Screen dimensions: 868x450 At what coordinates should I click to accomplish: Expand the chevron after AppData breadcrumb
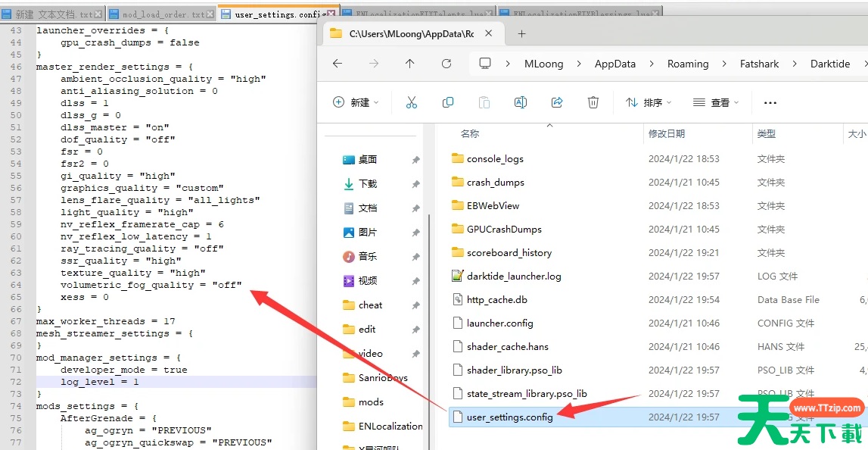[x=652, y=64]
